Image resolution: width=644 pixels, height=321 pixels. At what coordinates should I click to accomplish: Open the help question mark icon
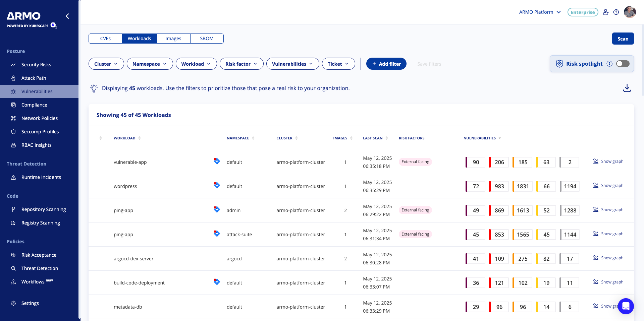[x=616, y=12]
